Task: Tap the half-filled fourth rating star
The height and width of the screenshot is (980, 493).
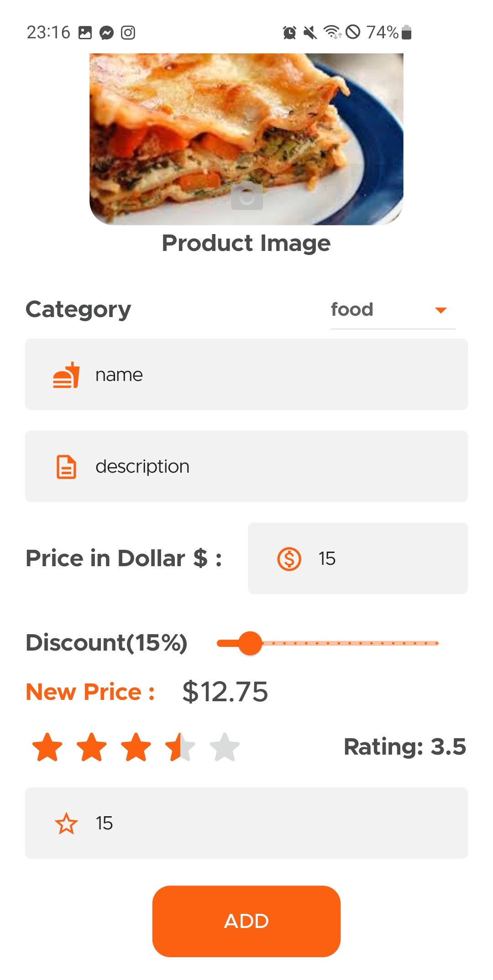Action: [x=180, y=747]
